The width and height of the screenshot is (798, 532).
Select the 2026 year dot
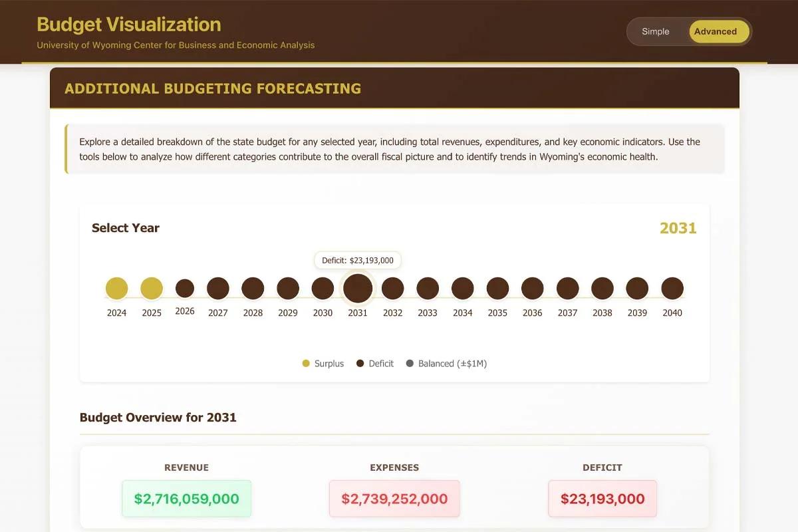pos(184,287)
